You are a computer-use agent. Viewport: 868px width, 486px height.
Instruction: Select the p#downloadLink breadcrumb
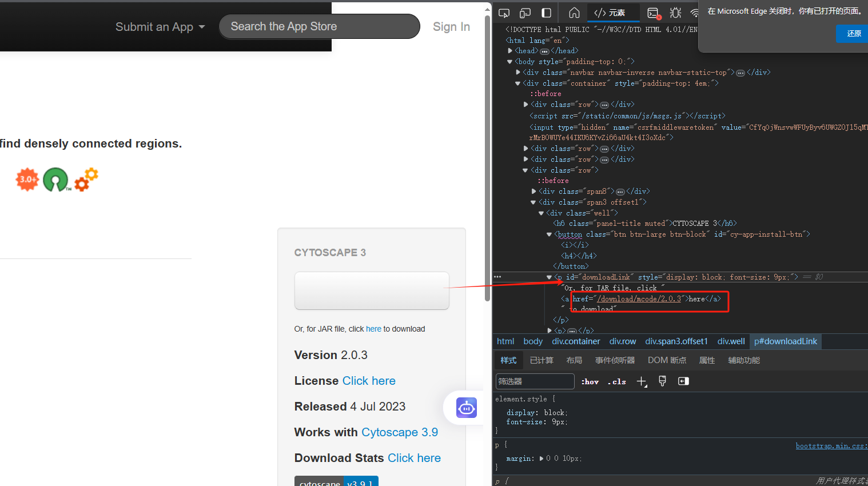786,341
